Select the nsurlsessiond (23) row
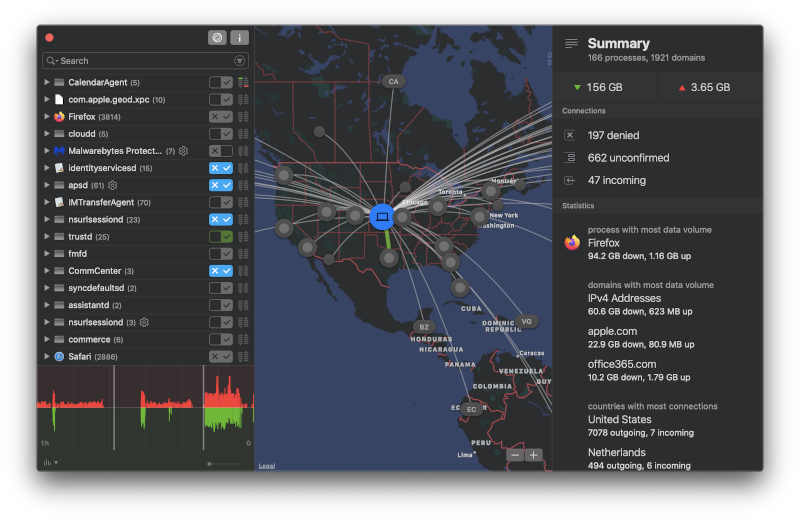800x520 pixels. tap(145, 219)
